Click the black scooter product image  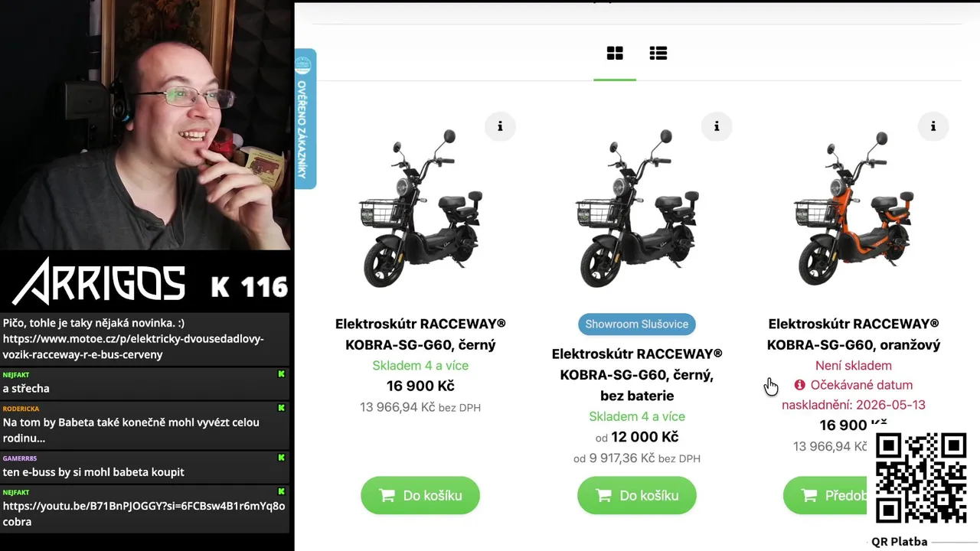tap(420, 210)
